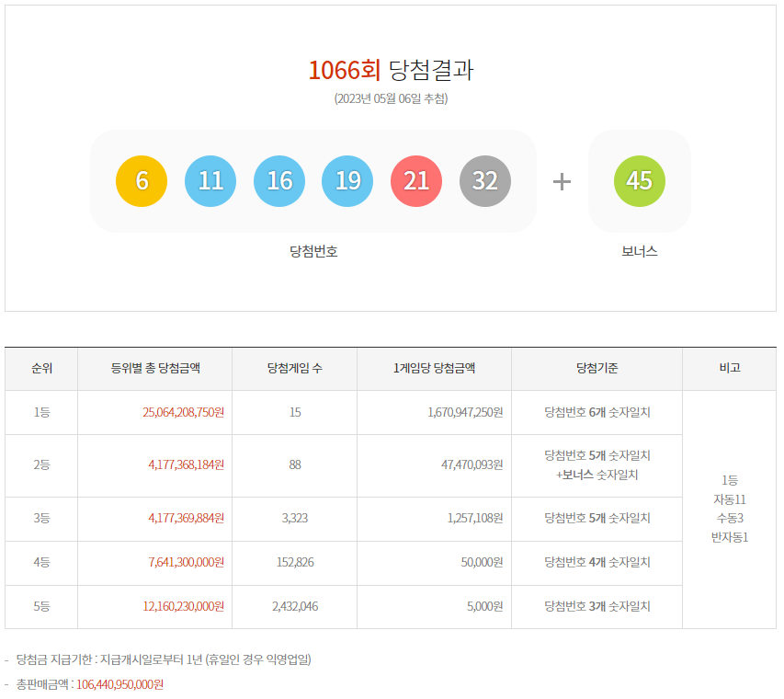Click per-game prize 5,000원
This screenshot has width=784, height=699.
[x=485, y=606]
